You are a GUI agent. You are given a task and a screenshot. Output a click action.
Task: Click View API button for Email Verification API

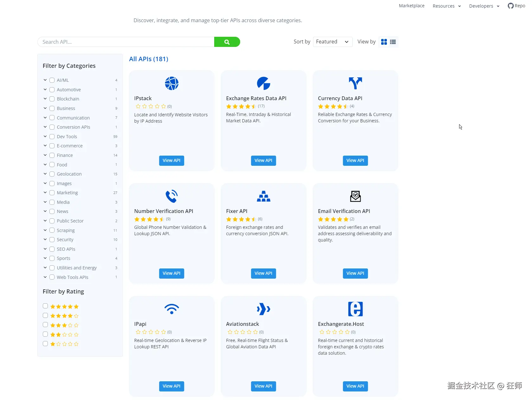pyautogui.click(x=355, y=273)
